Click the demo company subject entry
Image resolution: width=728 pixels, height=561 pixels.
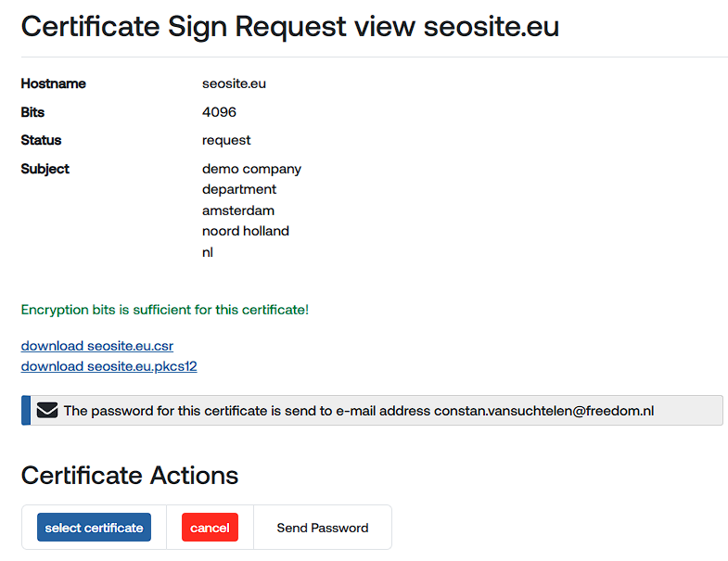[x=251, y=169]
